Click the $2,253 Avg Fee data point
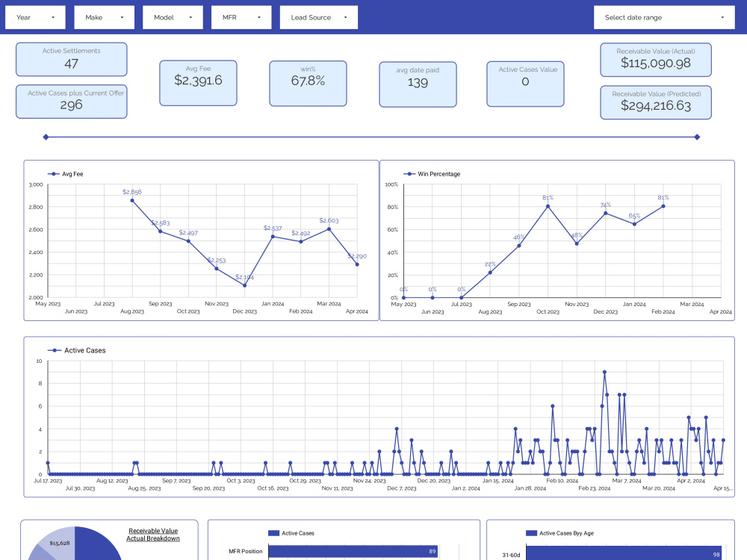The image size is (747, 560). pos(217,269)
